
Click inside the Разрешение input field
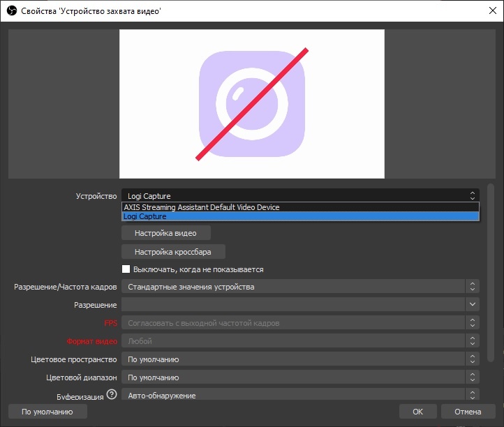point(293,304)
